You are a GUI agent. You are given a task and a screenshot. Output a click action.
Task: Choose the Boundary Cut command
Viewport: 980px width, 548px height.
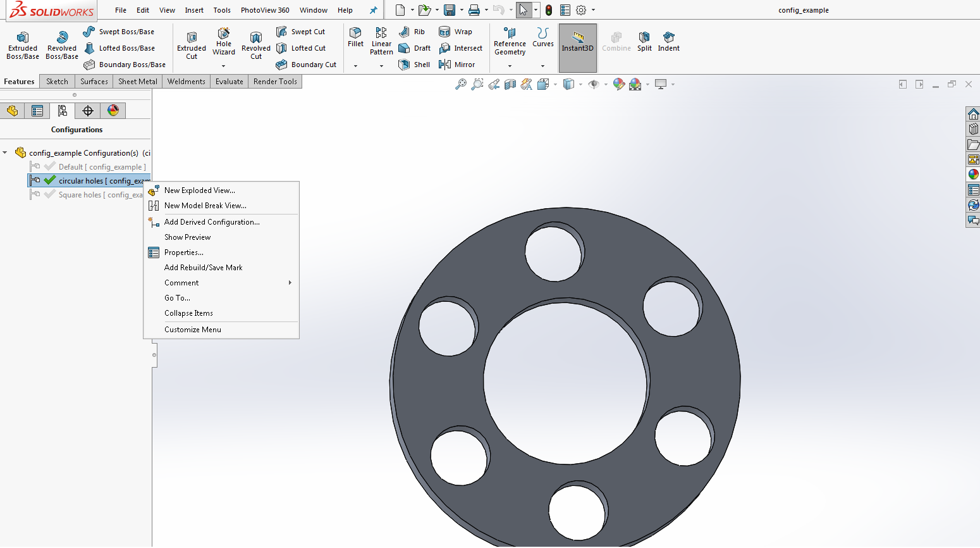307,65
